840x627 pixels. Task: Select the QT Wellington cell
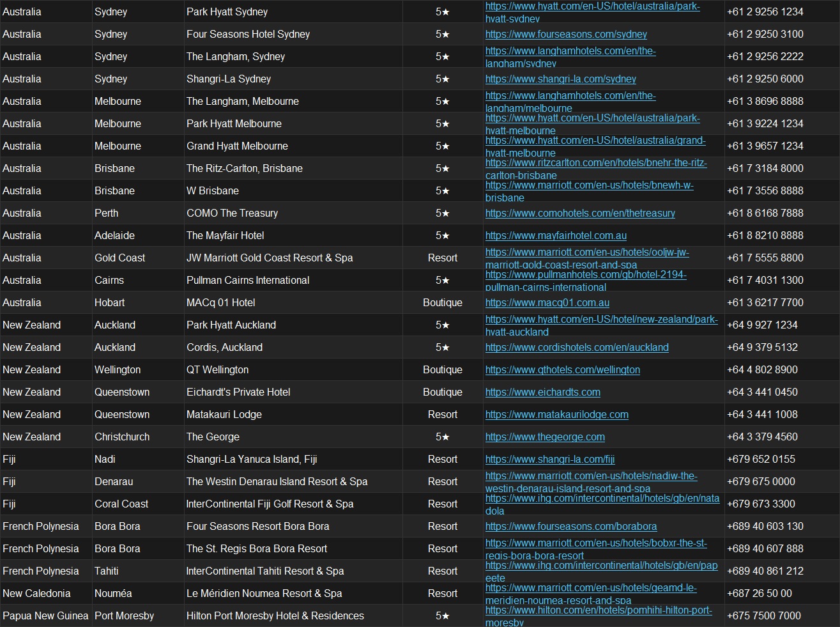(293, 369)
